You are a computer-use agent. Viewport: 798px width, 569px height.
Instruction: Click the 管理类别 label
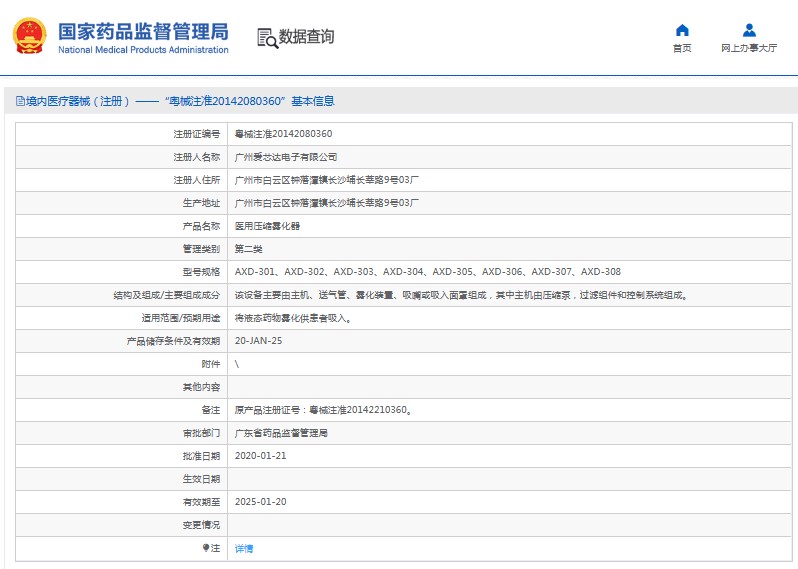201,249
